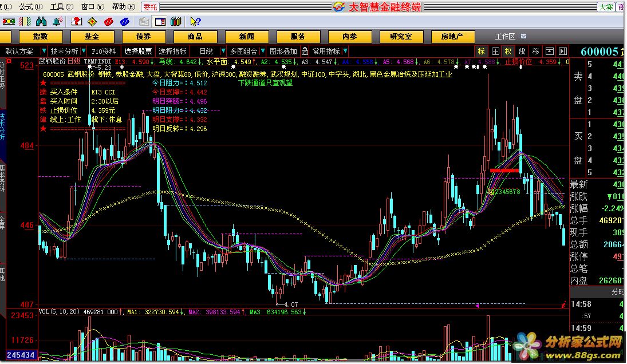Toggle the 线 line drawing button
Viewport: 627px width, 364px height.
click(522, 51)
